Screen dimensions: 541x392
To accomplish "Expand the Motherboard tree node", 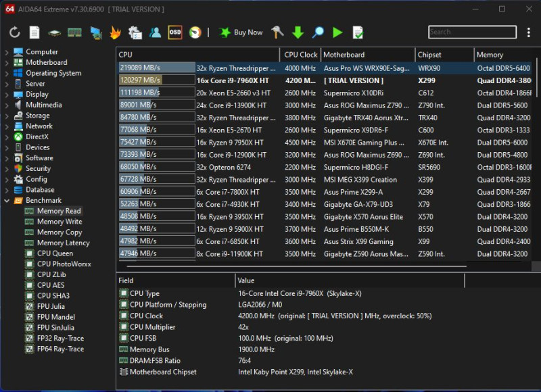I will (x=7, y=63).
